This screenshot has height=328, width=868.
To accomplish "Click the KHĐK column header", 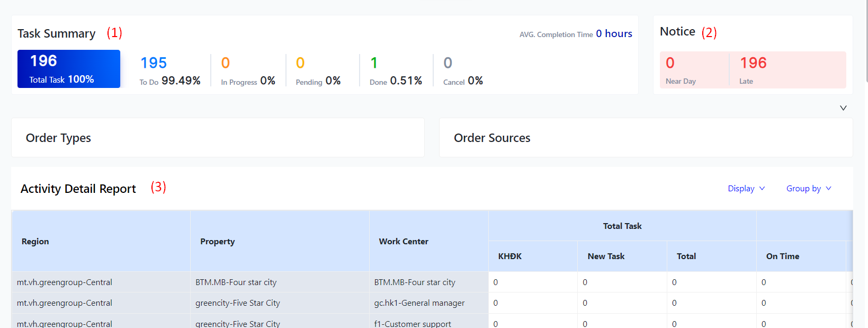I will 510,256.
